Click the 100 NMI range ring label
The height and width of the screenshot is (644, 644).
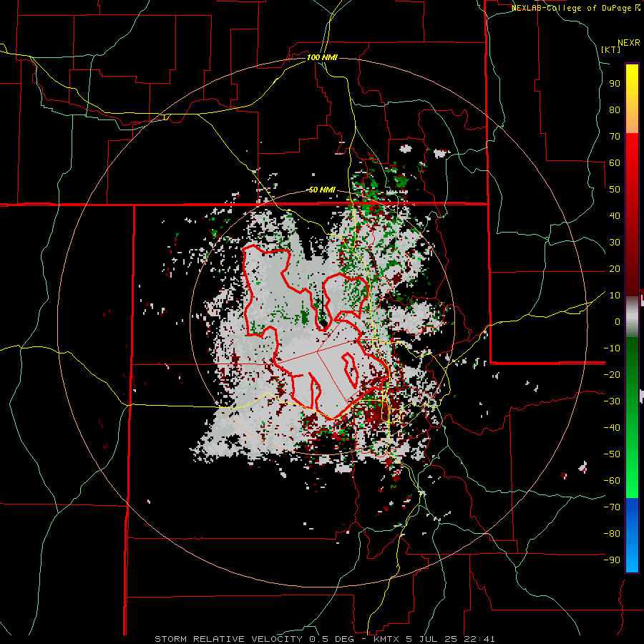tap(322, 57)
